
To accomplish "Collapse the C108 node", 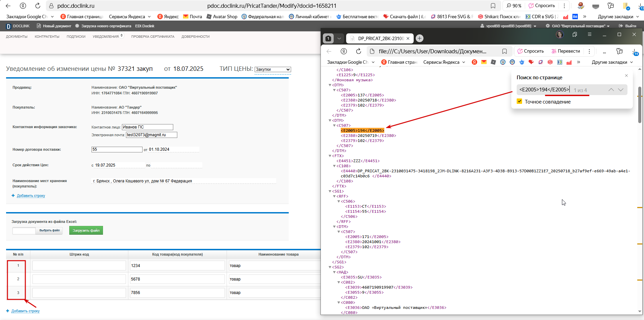I will pos(334,166).
